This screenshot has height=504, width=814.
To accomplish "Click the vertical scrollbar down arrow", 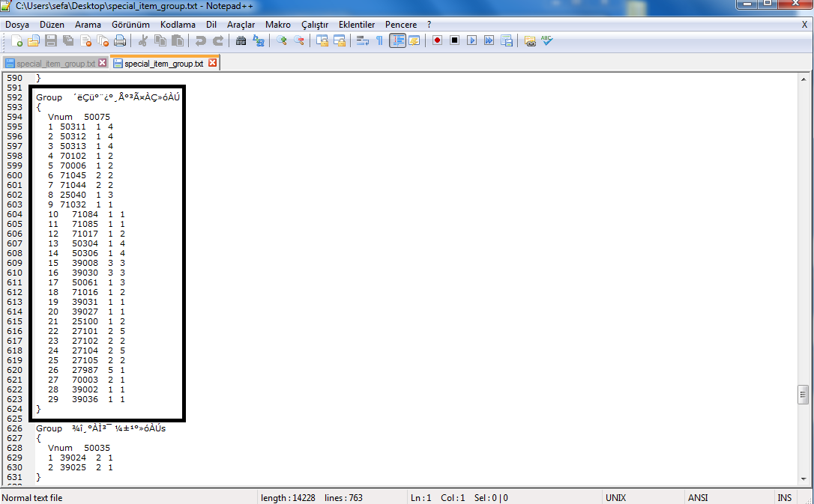I will 803,479.
